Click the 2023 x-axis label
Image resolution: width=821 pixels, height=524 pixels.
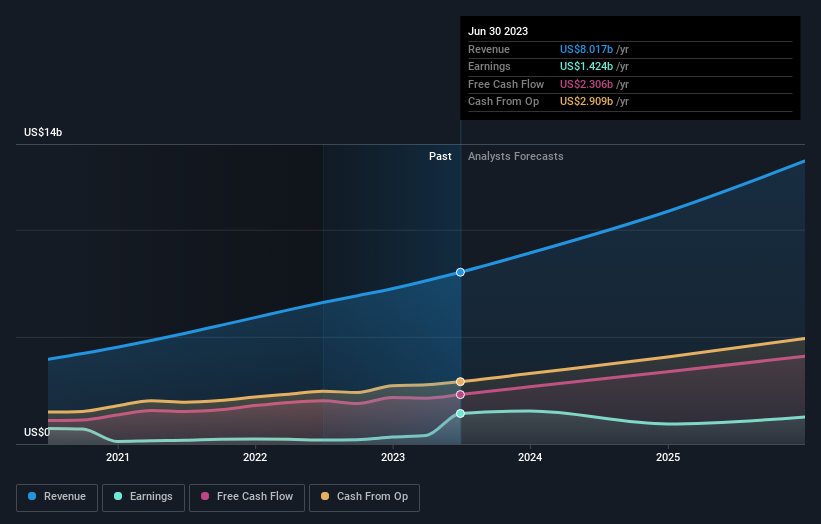pyautogui.click(x=393, y=457)
